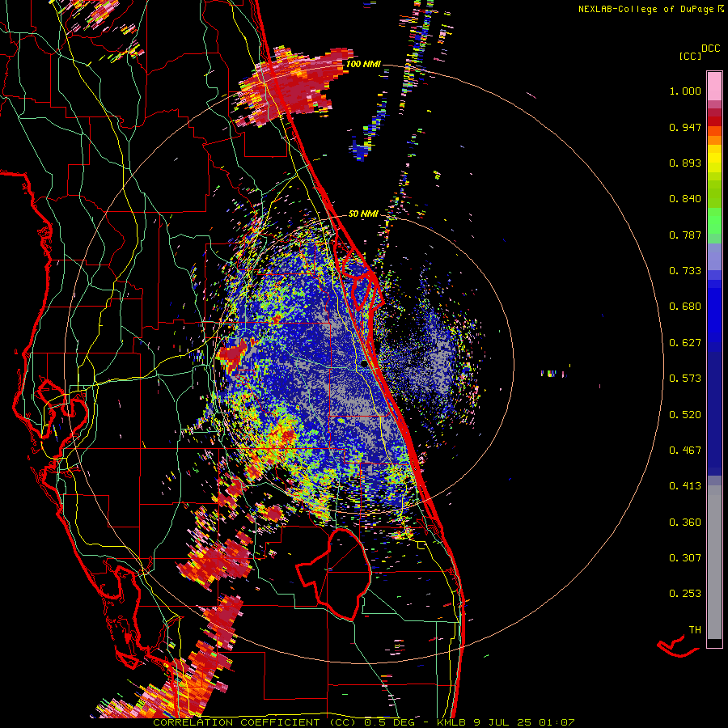728x728 pixels.
Task: Click the 0.307 color scale value
Action: click(685, 558)
